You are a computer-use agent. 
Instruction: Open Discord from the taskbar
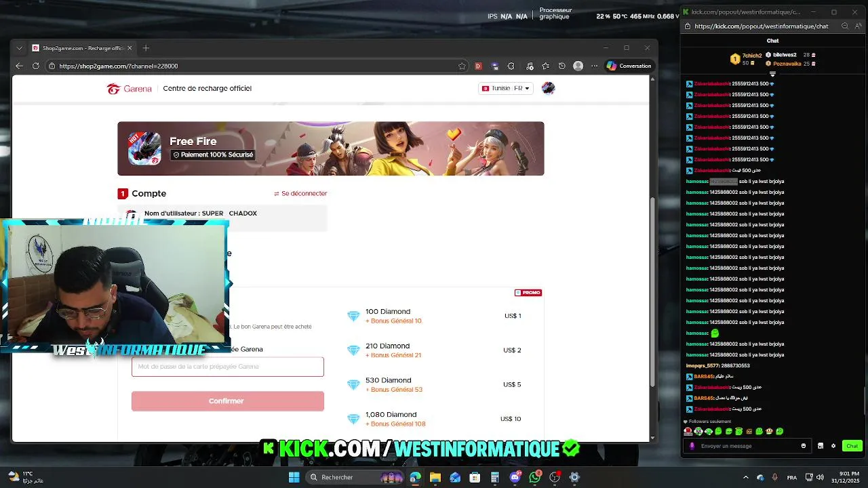pos(515,477)
